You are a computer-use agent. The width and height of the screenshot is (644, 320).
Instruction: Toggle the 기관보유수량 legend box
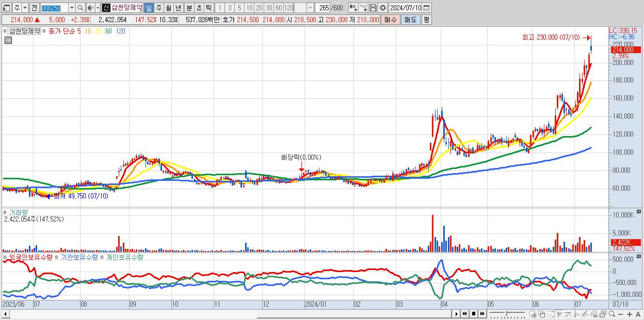point(57,257)
